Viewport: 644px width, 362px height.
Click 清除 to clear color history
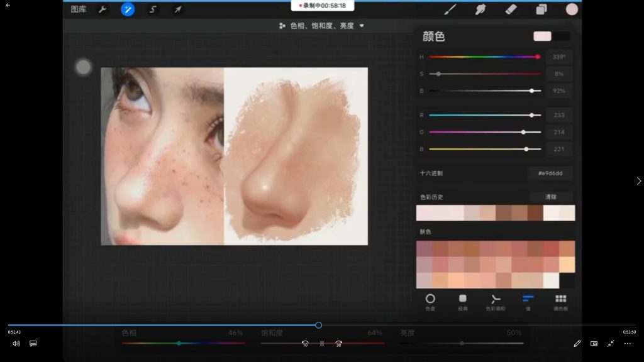[x=550, y=197]
